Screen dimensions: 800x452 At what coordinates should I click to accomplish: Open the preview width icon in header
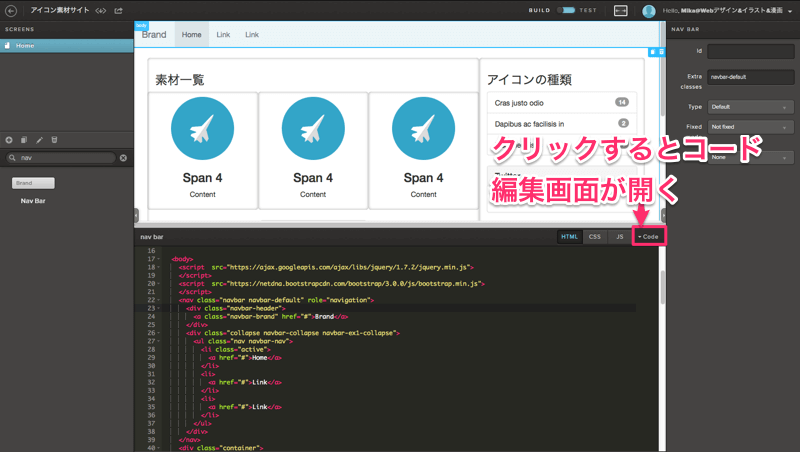point(620,10)
